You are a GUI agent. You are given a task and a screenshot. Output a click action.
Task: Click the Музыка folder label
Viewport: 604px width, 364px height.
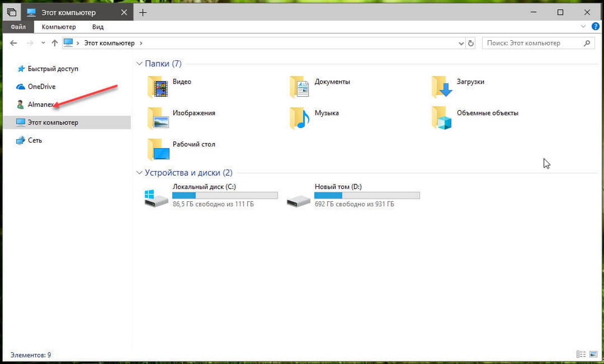pos(327,113)
